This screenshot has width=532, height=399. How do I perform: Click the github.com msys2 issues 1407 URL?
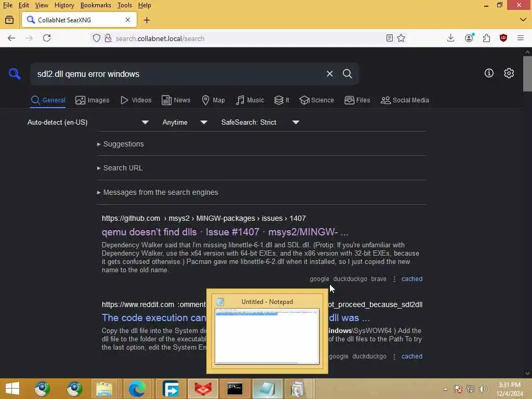tap(204, 218)
